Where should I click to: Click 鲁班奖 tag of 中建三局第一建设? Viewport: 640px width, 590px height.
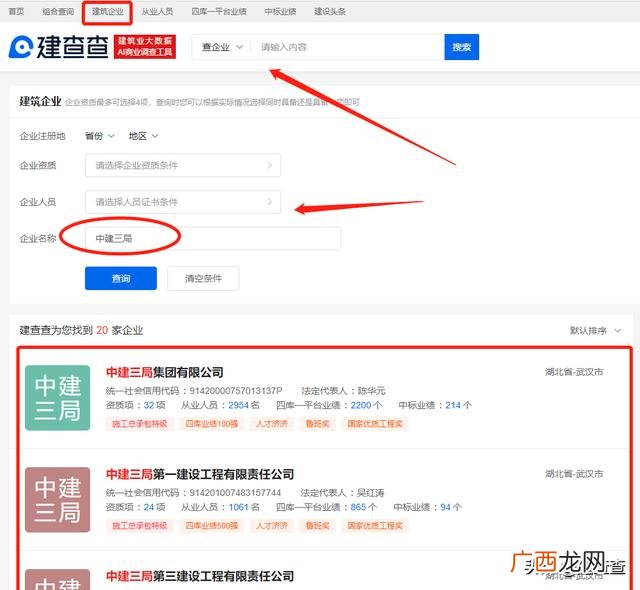point(318,526)
